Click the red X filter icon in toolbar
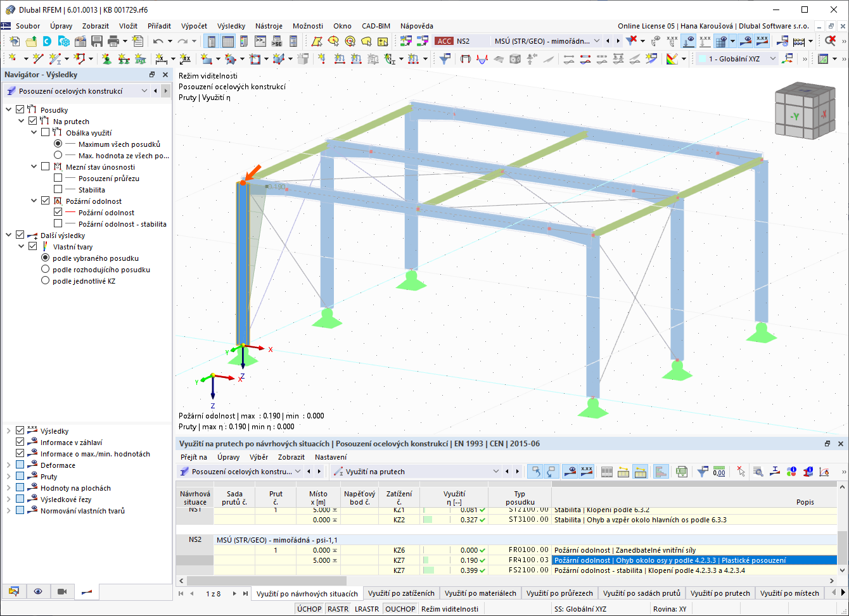The image size is (849, 616). coord(630,41)
